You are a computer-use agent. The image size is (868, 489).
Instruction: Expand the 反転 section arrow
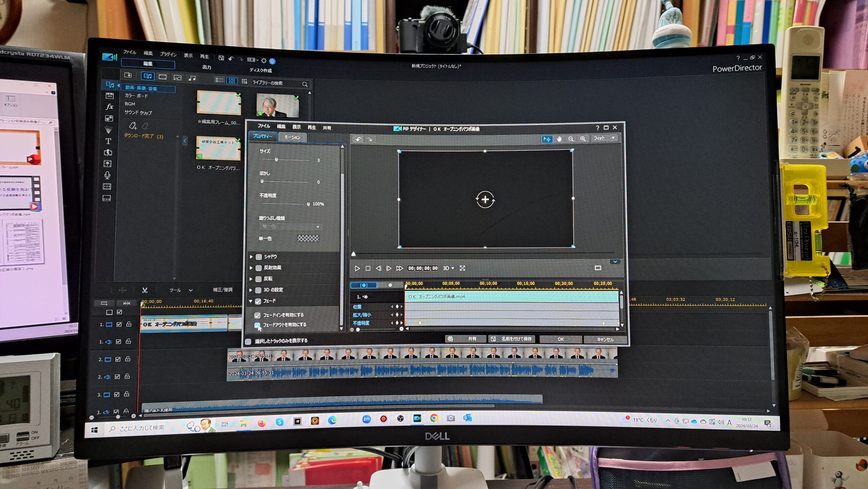click(x=251, y=279)
